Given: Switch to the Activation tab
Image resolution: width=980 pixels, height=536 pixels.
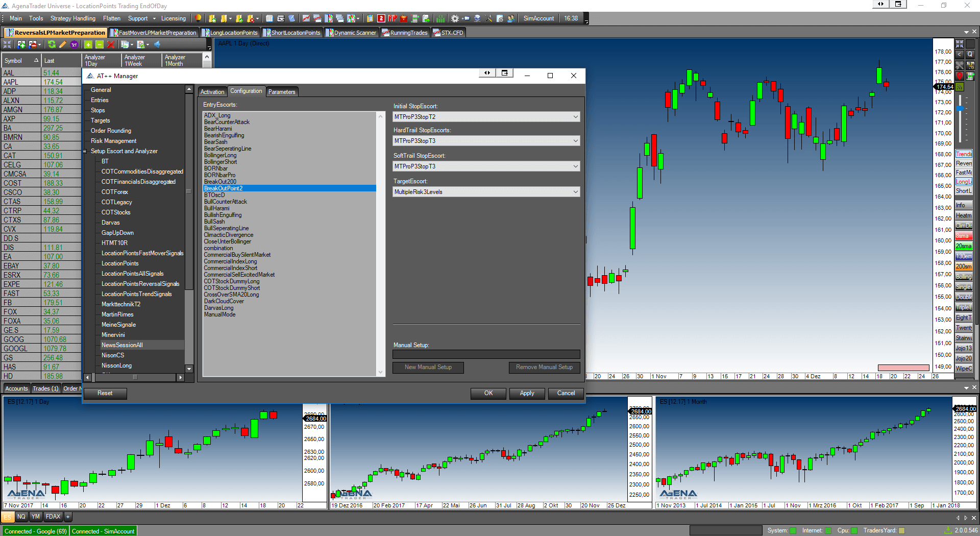Looking at the screenshot, I should (212, 92).
